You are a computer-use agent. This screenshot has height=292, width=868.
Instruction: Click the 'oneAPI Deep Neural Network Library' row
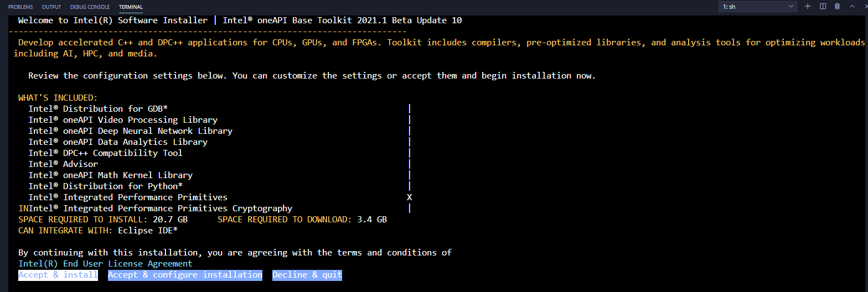point(130,131)
